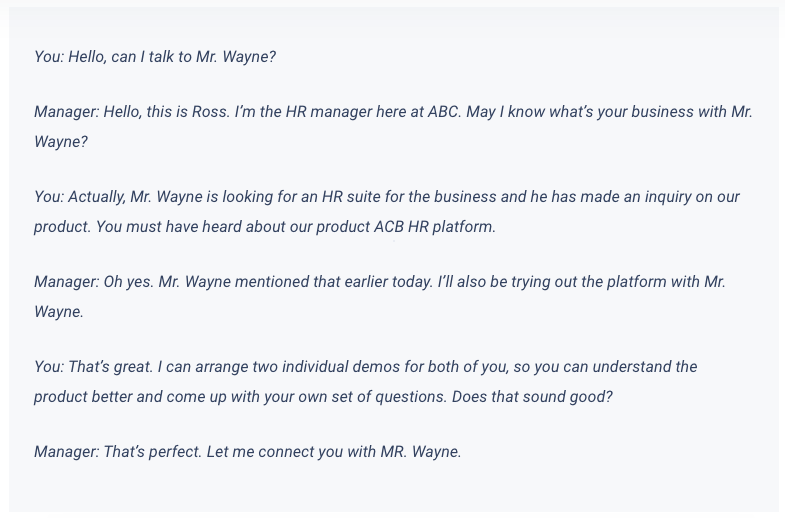Screen dimensions: 785x518
Task: Click the line "Hello, can I talk to Mr. Wayne?"
Action: point(172,57)
